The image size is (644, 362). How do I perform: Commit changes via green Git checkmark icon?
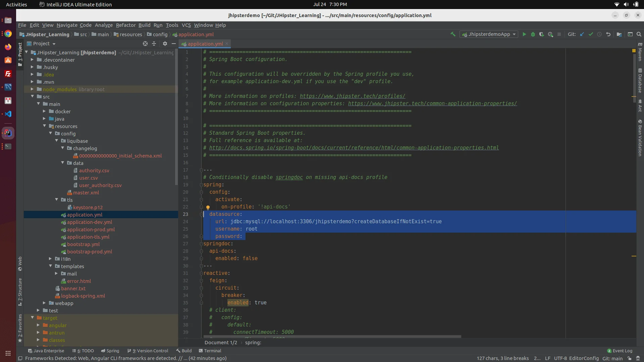point(591,34)
